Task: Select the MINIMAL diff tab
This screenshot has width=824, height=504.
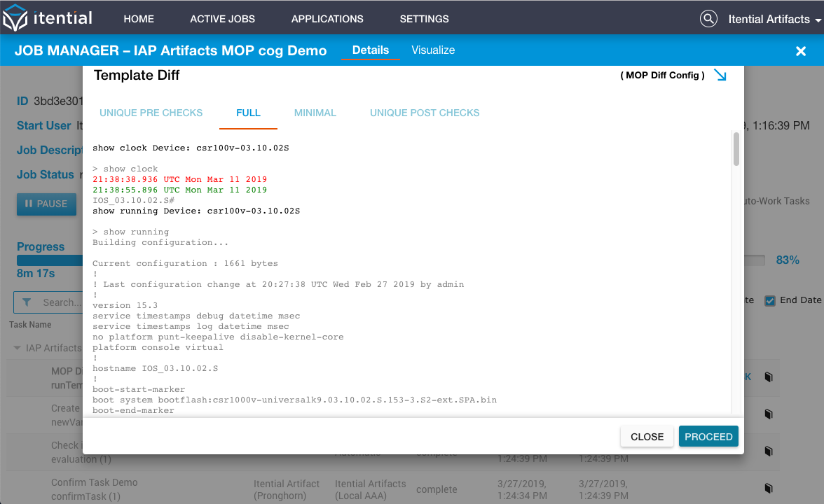Action: [315, 113]
